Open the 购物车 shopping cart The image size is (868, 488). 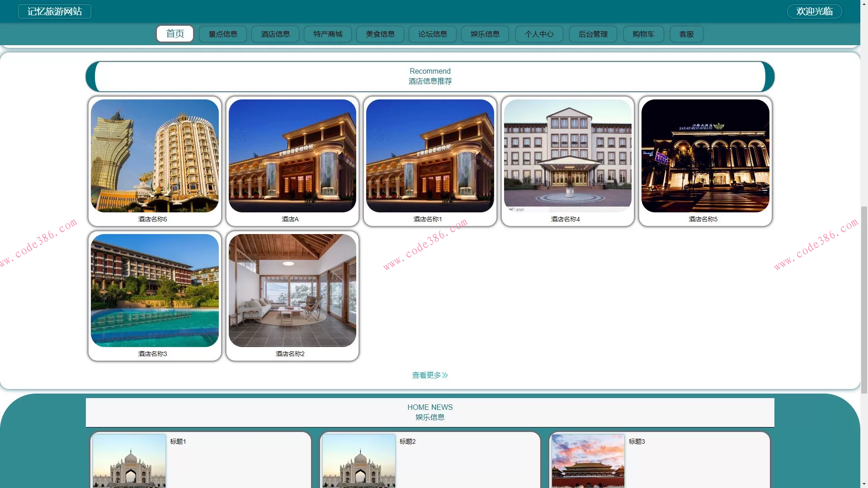click(x=643, y=34)
